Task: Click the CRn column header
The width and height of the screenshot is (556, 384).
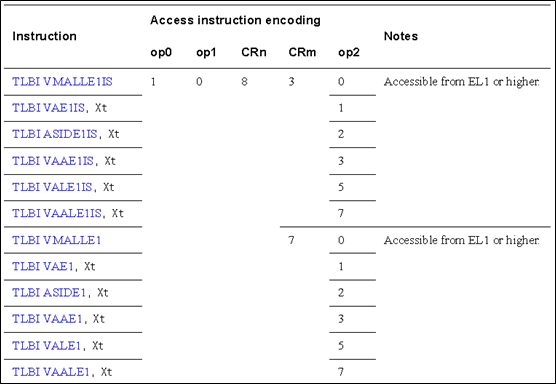Action: (254, 52)
